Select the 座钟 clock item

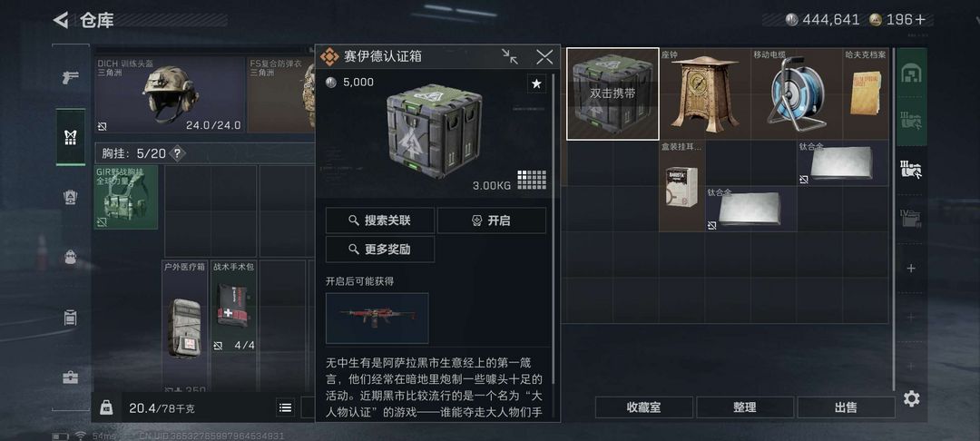point(705,93)
